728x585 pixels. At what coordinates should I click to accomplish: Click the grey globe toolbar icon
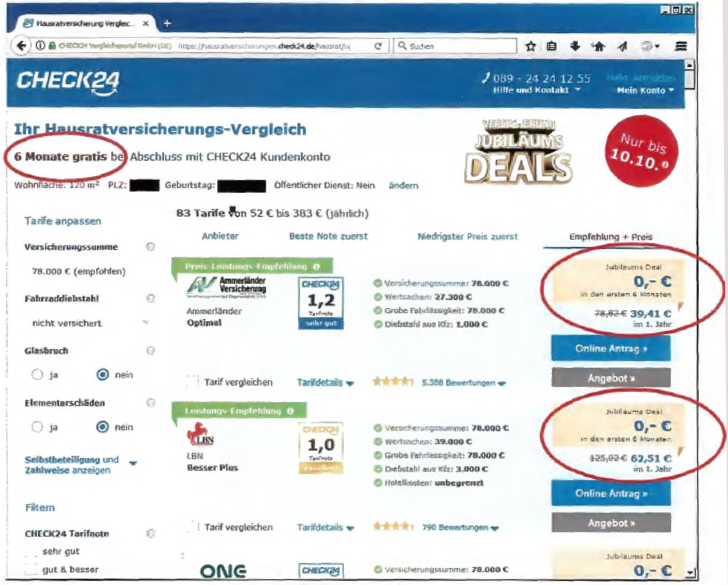[x=647, y=46]
